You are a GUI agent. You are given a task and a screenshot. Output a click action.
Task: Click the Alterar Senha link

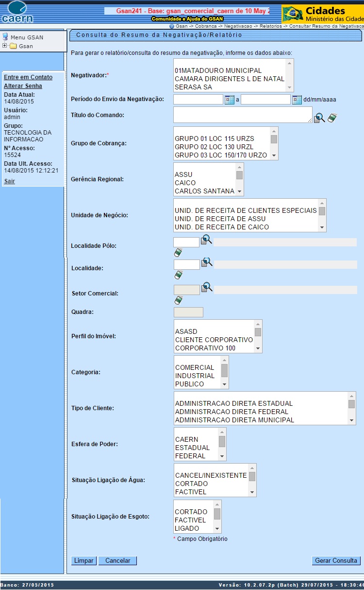pyautogui.click(x=23, y=86)
